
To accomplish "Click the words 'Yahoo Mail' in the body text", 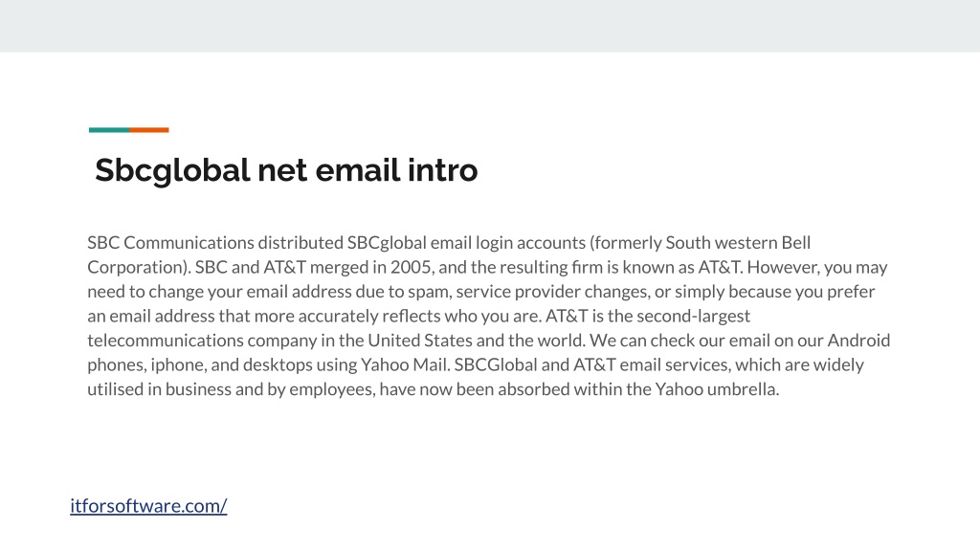I will 404,364.
